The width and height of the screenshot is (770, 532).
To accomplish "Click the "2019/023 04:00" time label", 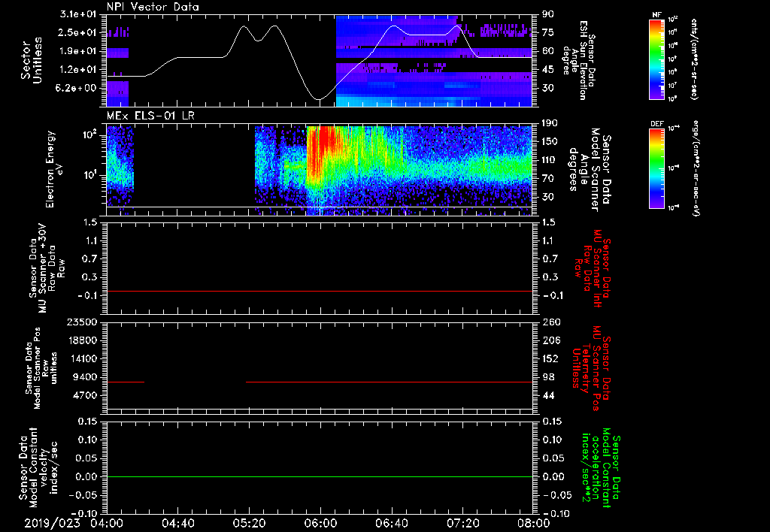I will click(74, 523).
